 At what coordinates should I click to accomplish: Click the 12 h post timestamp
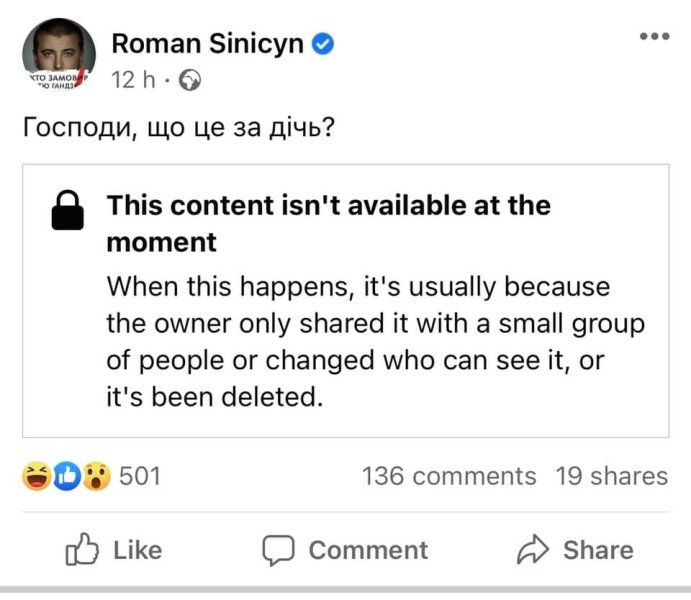133,80
